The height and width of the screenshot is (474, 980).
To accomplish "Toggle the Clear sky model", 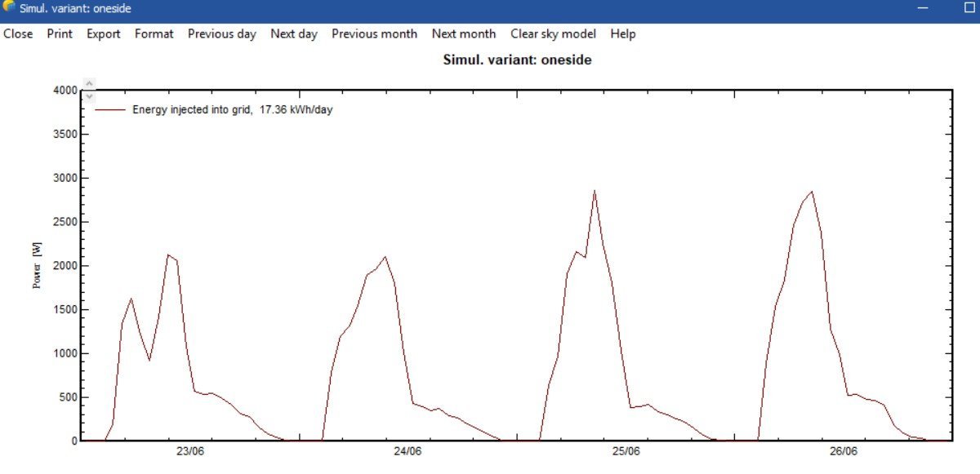I will coord(553,33).
